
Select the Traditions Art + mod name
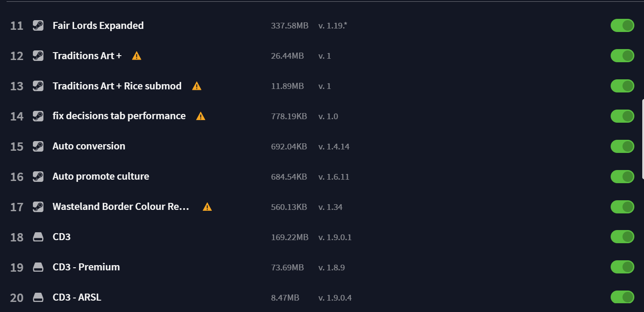87,56
